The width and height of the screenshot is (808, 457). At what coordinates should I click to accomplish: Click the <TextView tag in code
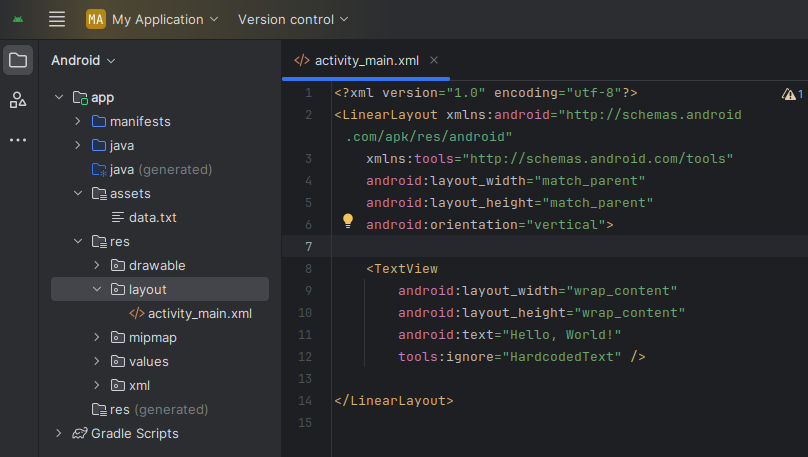(x=402, y=269)
